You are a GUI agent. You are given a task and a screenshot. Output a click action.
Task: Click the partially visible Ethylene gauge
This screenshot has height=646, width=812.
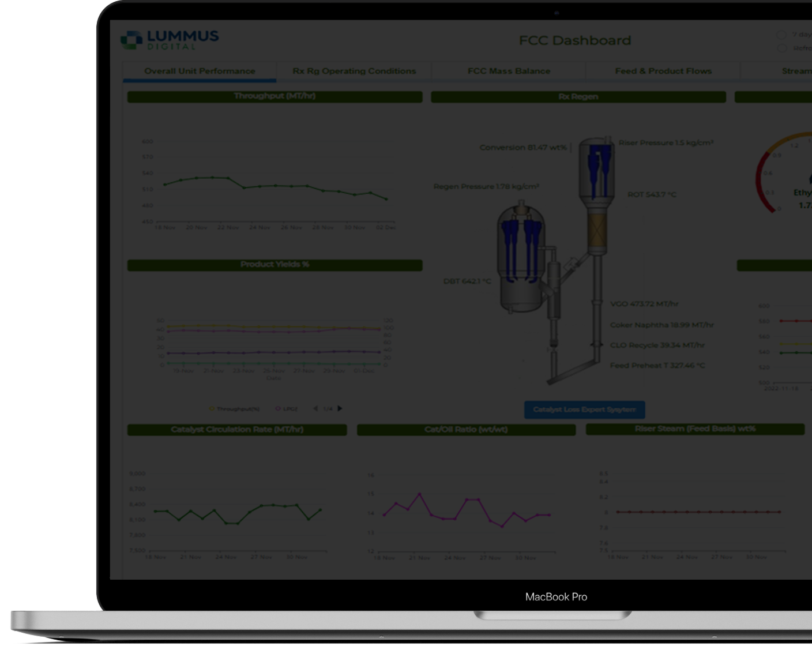pos(784,173)
